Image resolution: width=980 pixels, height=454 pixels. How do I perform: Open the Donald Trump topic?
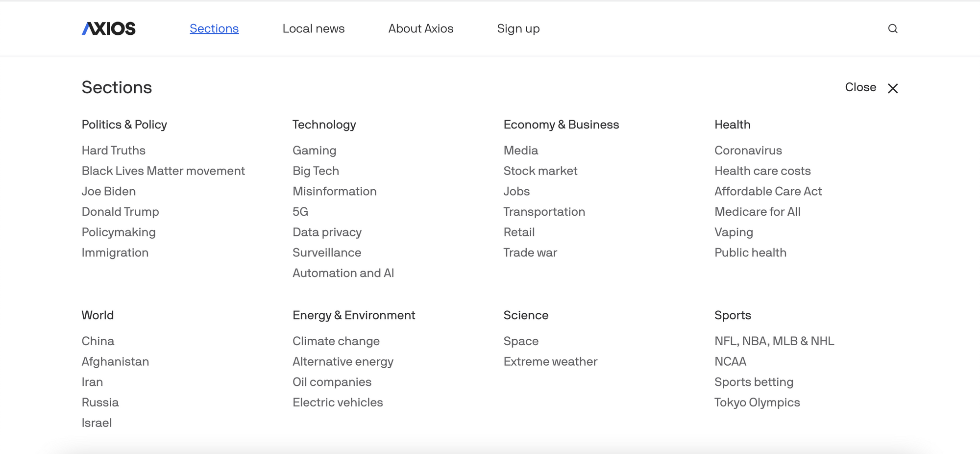click(121, 212)
